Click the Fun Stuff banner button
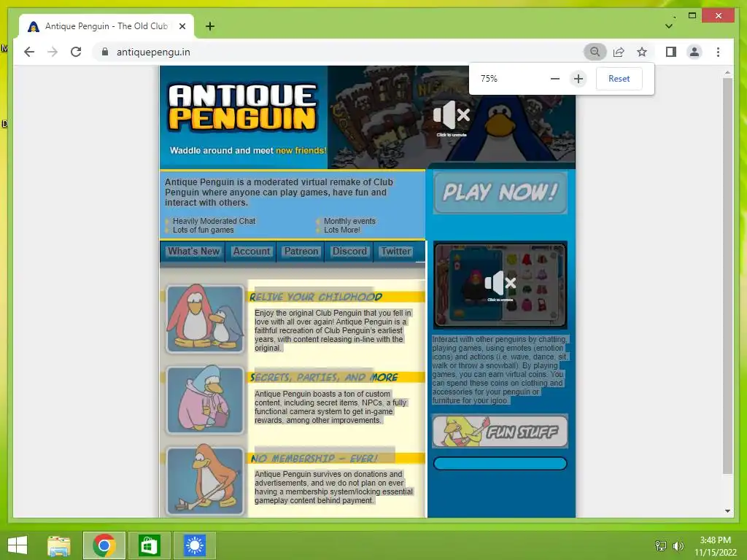 (500, 432)
